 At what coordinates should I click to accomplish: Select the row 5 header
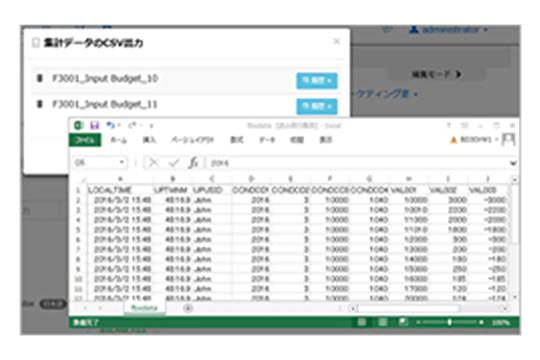pos(79,229)
